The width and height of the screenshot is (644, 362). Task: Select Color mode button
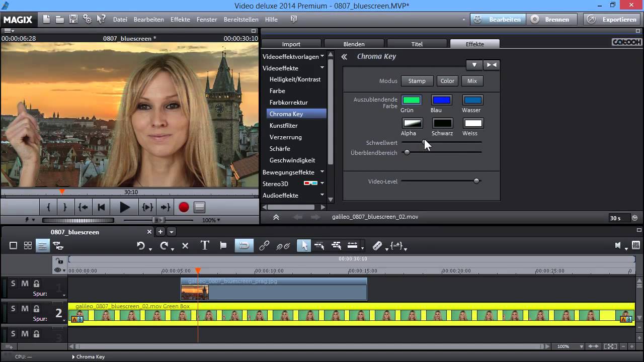coord(447,81)
